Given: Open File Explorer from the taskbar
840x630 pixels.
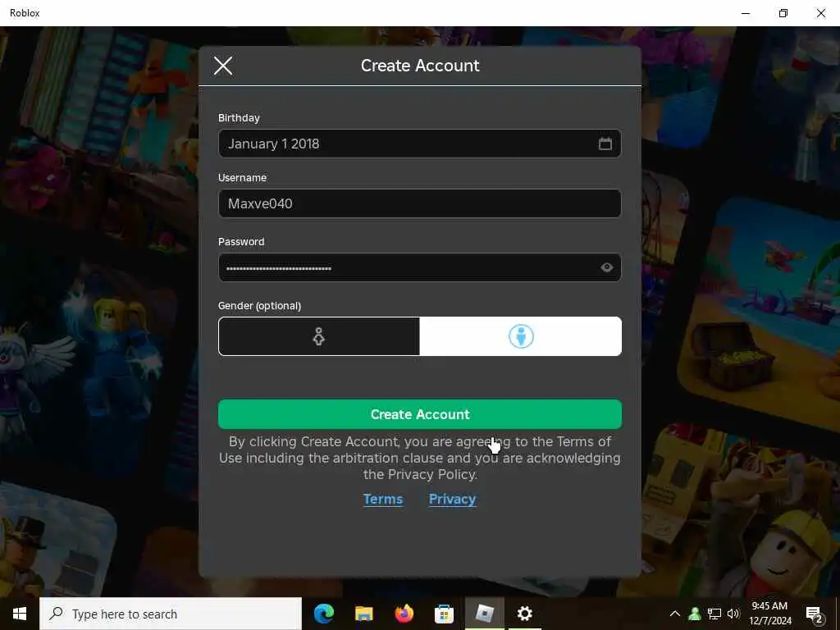Looking at the screenshot, I should click(x=363, y=614).
